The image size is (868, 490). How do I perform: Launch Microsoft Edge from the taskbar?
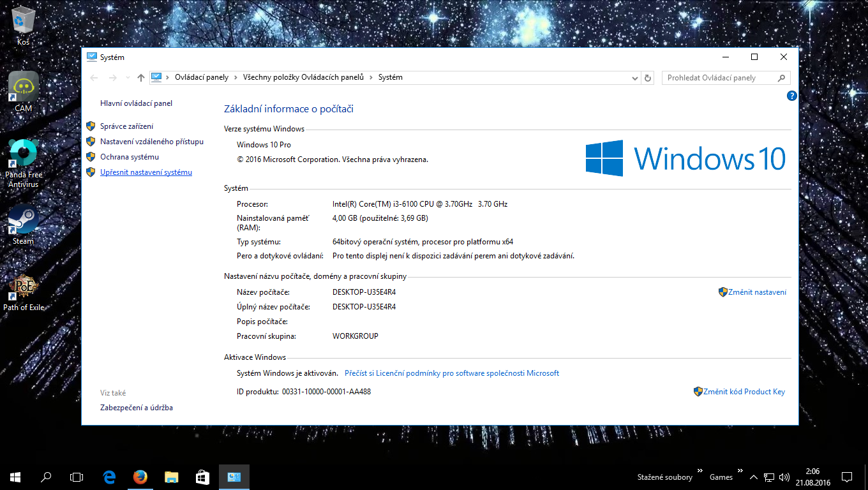click(110, 477)
